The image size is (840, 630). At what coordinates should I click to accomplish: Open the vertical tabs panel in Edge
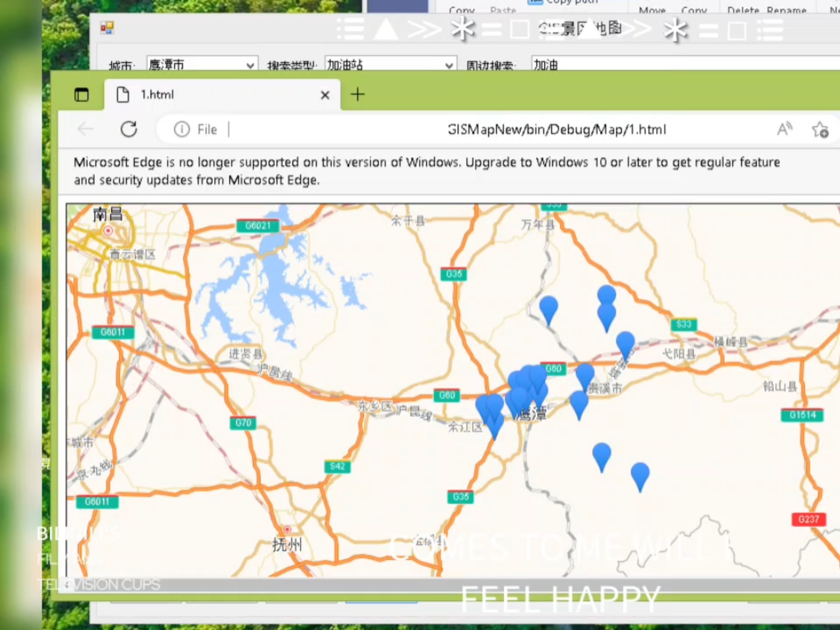coord(82,94)
